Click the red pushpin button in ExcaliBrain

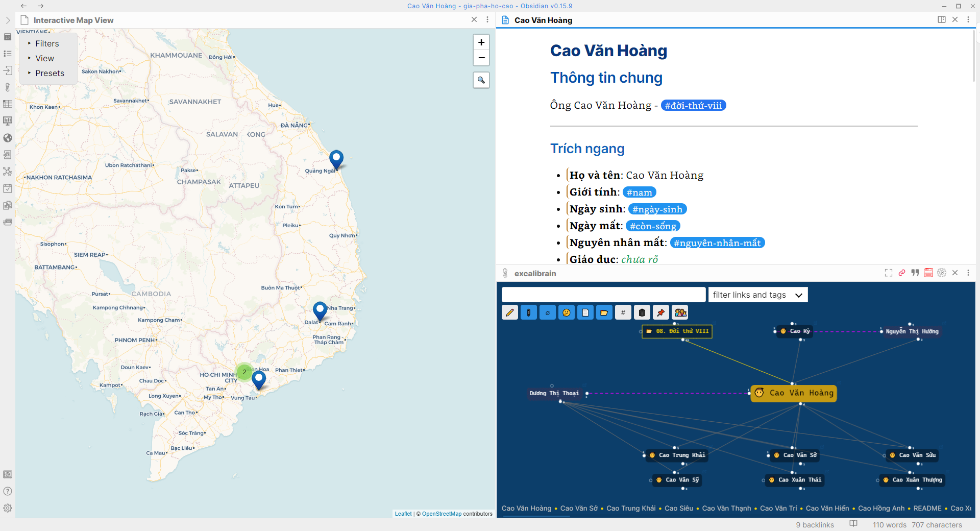(661, 312)
